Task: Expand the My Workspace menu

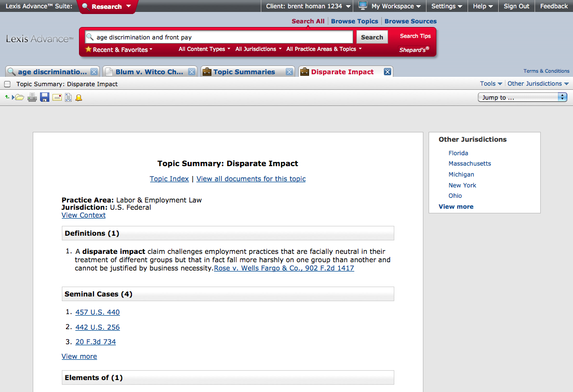Action: coord(396,6)
